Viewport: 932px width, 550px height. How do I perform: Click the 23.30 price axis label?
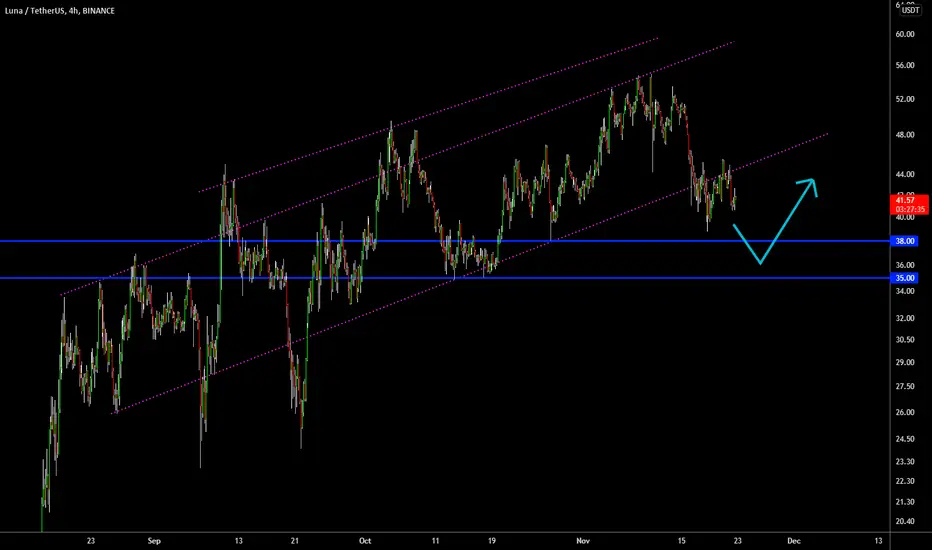click(905, 462)
